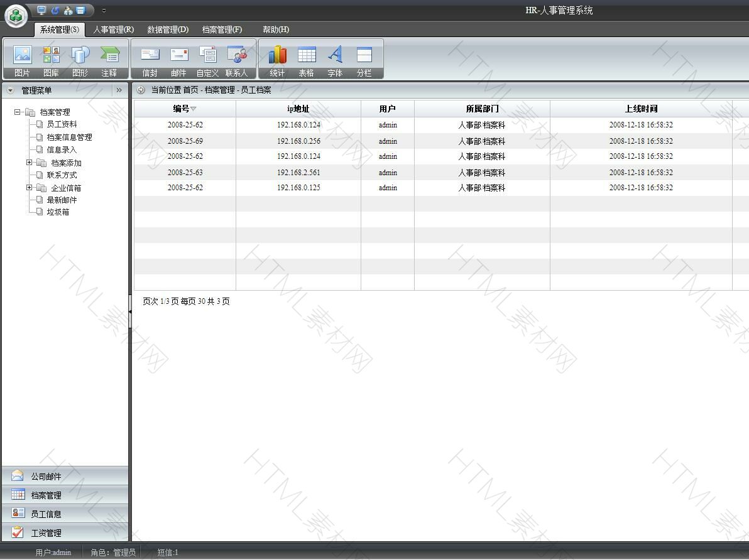Open the 人事管理(R) menu tab
Viewport: 749px width, 560px height.
113,30
